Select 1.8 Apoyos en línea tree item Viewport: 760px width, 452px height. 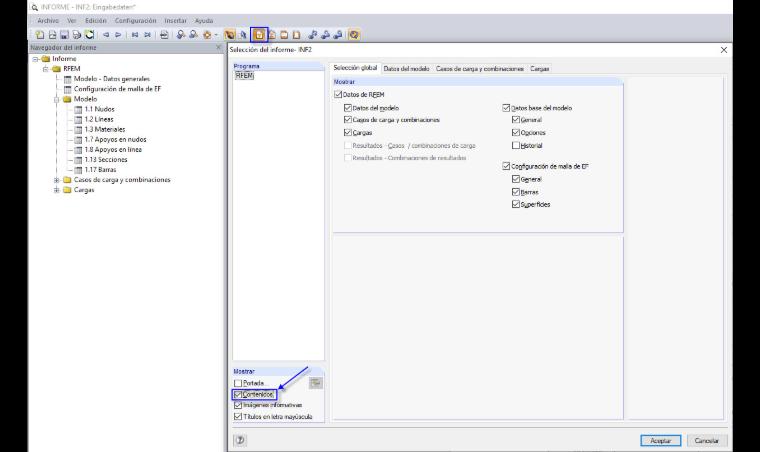(x=113, y=150)
